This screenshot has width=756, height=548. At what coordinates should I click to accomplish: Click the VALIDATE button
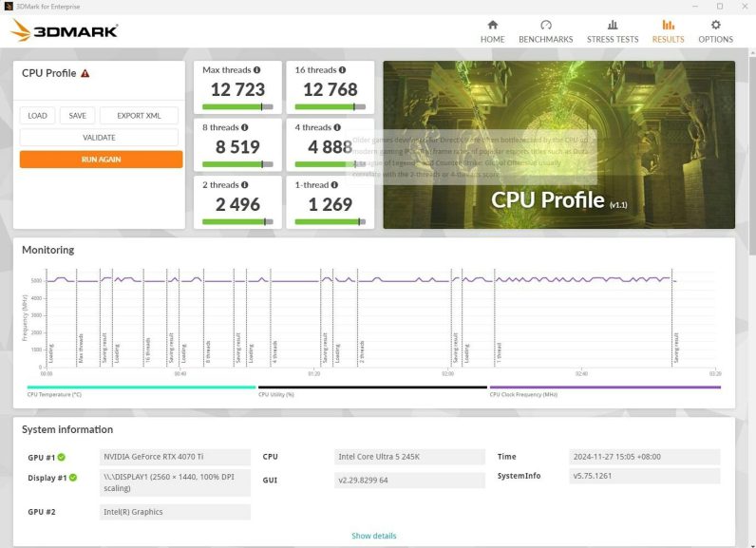point(99,138)
